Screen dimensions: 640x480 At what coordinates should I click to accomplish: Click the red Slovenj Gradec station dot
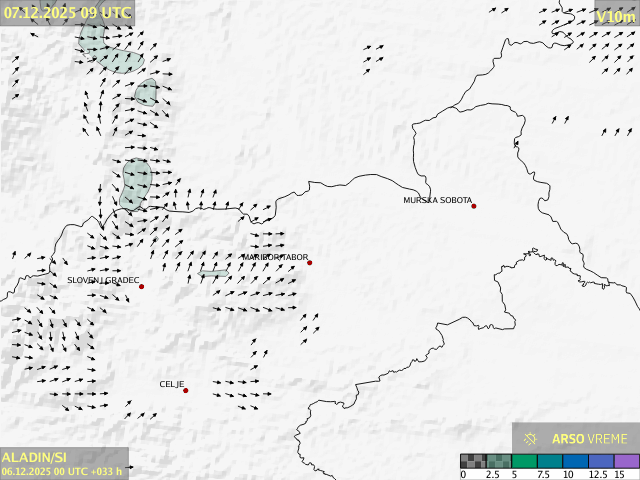pos(141,287)
